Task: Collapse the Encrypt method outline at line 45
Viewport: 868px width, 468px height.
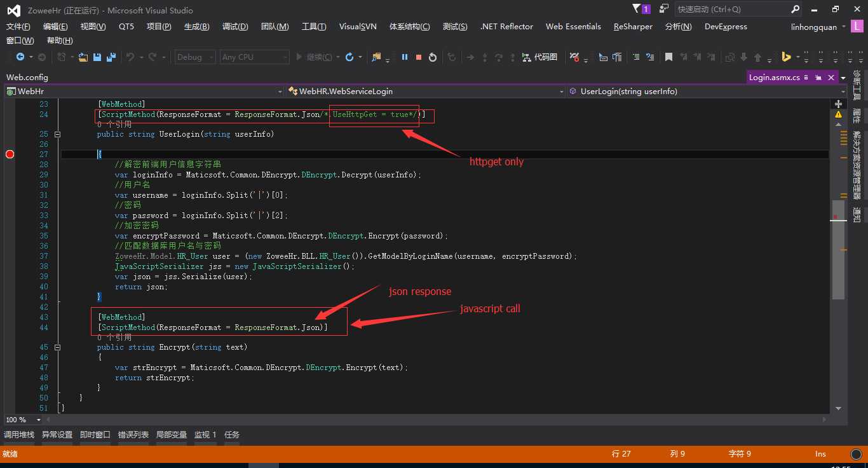Action: tap(57, 347)
